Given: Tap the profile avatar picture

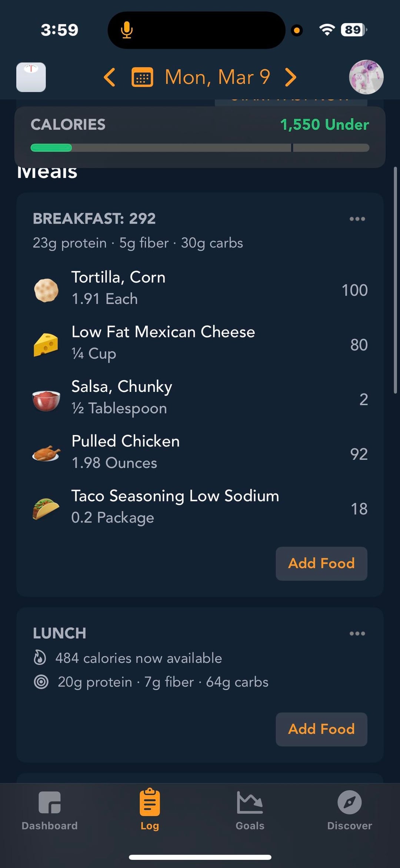Looking at the screenshot, I should (366, 77).
